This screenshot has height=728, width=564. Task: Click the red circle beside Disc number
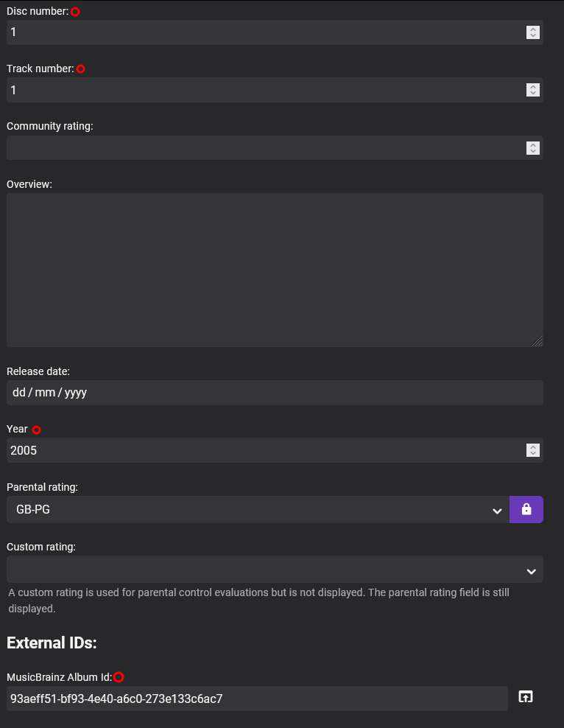75,12
